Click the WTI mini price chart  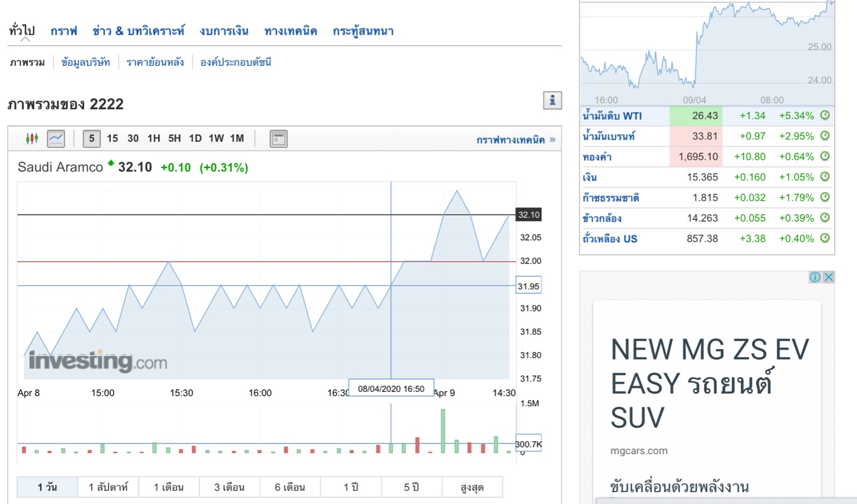click(707, 53)
